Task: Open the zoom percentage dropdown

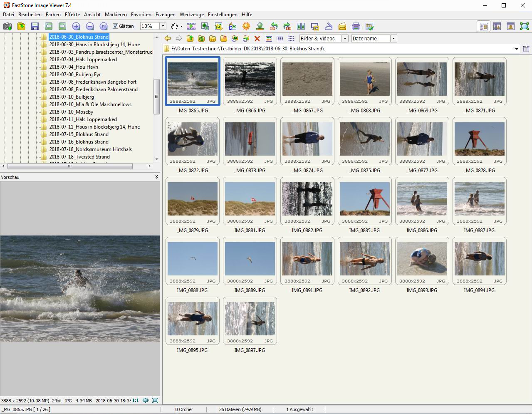Action: click(x=163, y=26)
